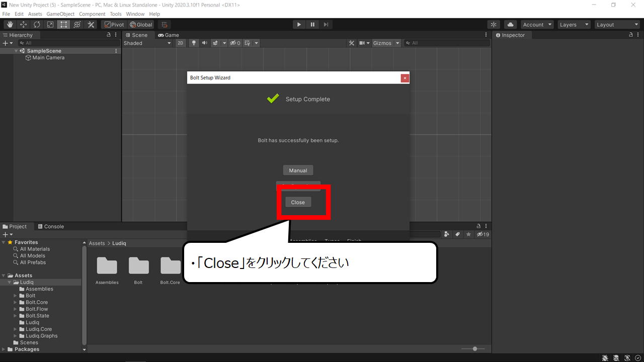Image resolution: width=644 pixels, height=362 pixels.
Task: Open Unity cloud services
Action: pos(510,25)
